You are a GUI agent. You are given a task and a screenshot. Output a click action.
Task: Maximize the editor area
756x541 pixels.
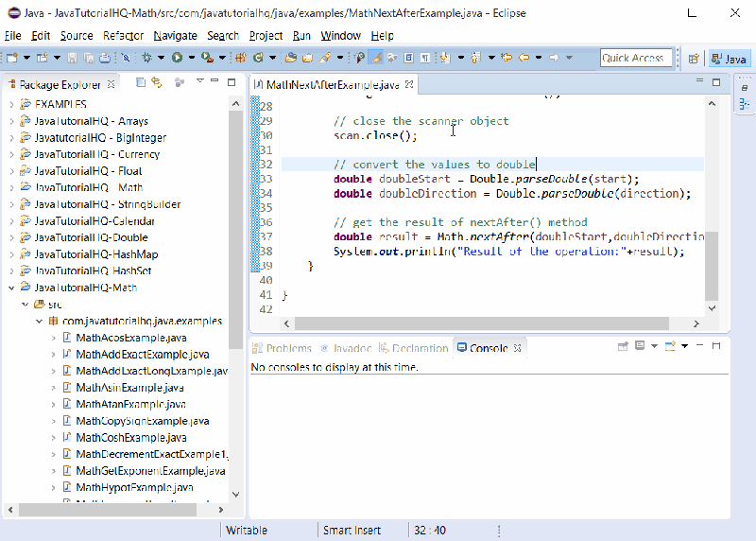click(716, 82)
